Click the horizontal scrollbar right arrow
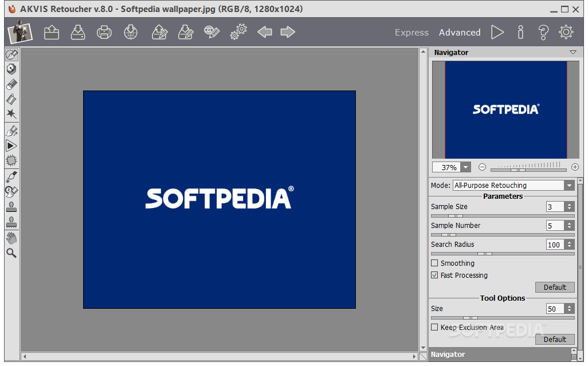The height and width of the screenshot is (366, 588). tap(414, 356)
